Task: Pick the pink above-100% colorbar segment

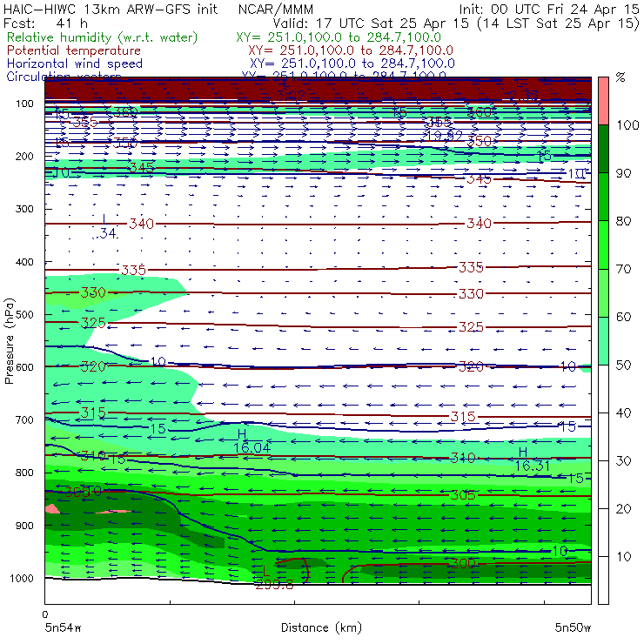Action: [x=603, y=101]
